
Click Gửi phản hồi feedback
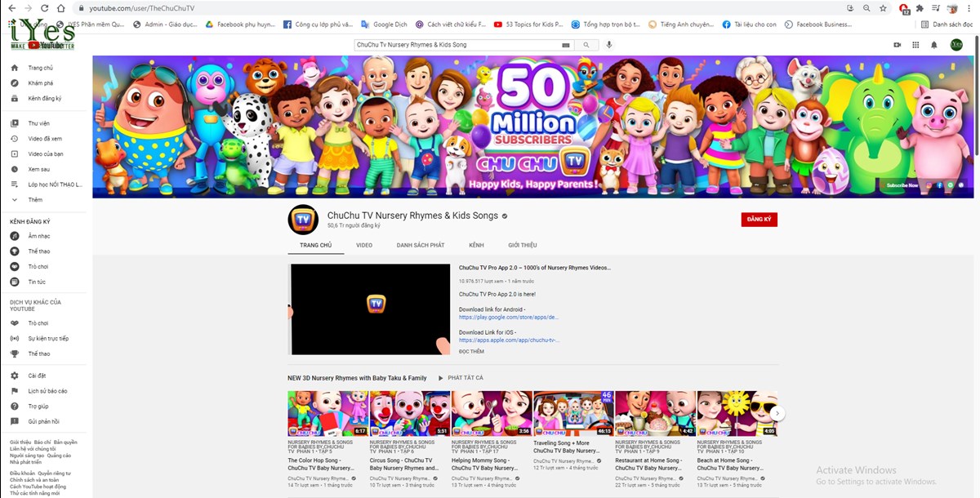point(43,422)
